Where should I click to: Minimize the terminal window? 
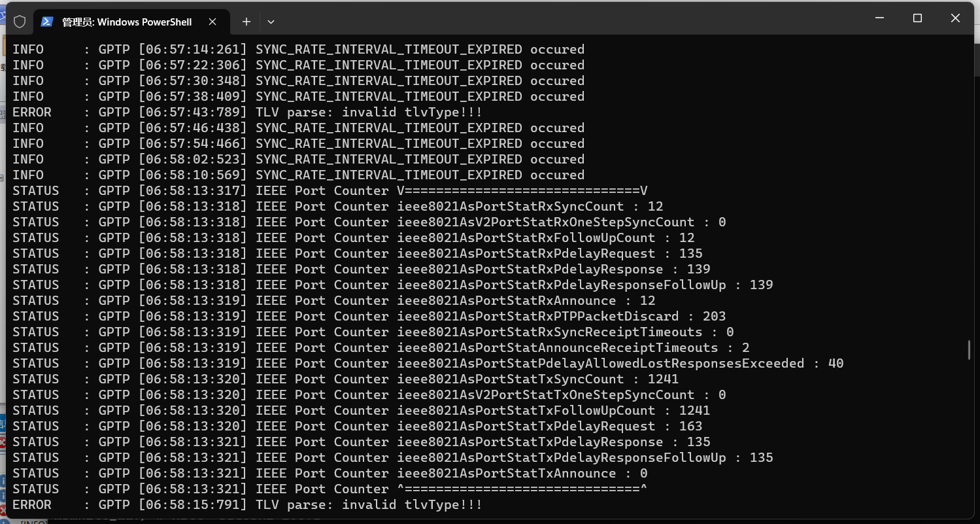click(x=879, y=18)
